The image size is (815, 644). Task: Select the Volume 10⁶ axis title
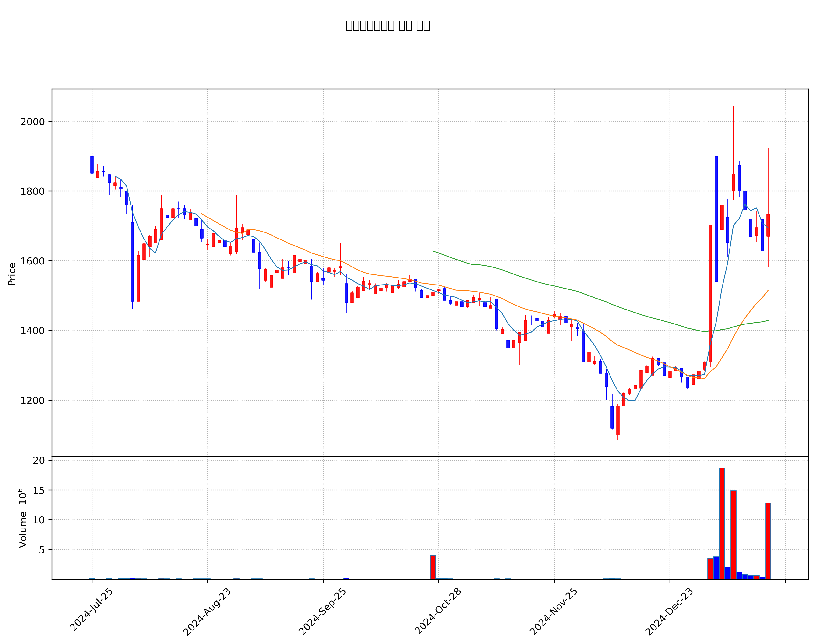23,518
